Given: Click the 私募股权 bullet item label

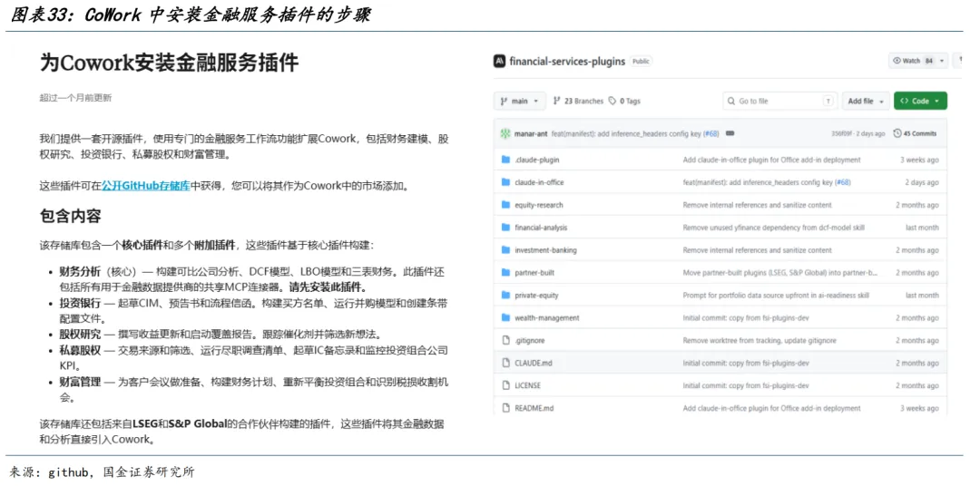Looking at the screenshot, I should [x=80, y=349].
